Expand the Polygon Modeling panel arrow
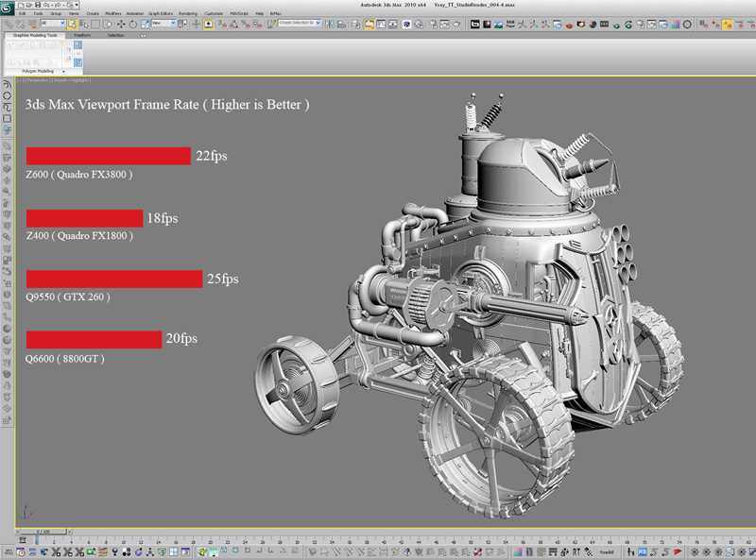The height and width of the screenshot is (560, 756). (63, 72)
